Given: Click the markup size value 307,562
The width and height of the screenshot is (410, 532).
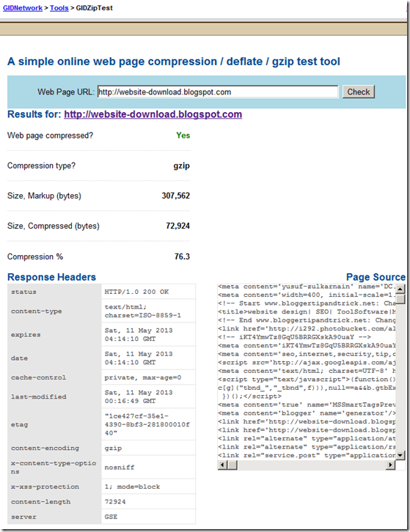Looking at the screenshot, I should [175, 196].
